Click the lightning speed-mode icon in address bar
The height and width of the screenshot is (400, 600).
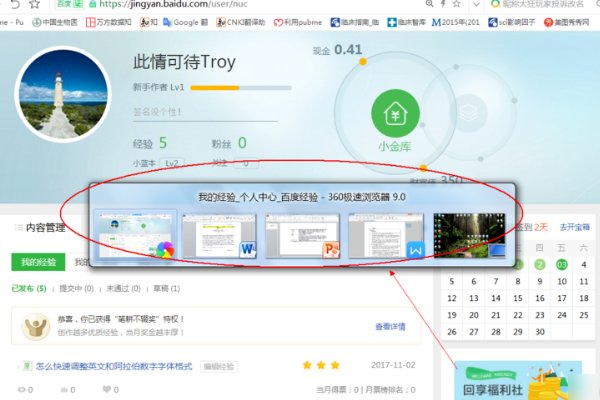click(x=443, y=4)
